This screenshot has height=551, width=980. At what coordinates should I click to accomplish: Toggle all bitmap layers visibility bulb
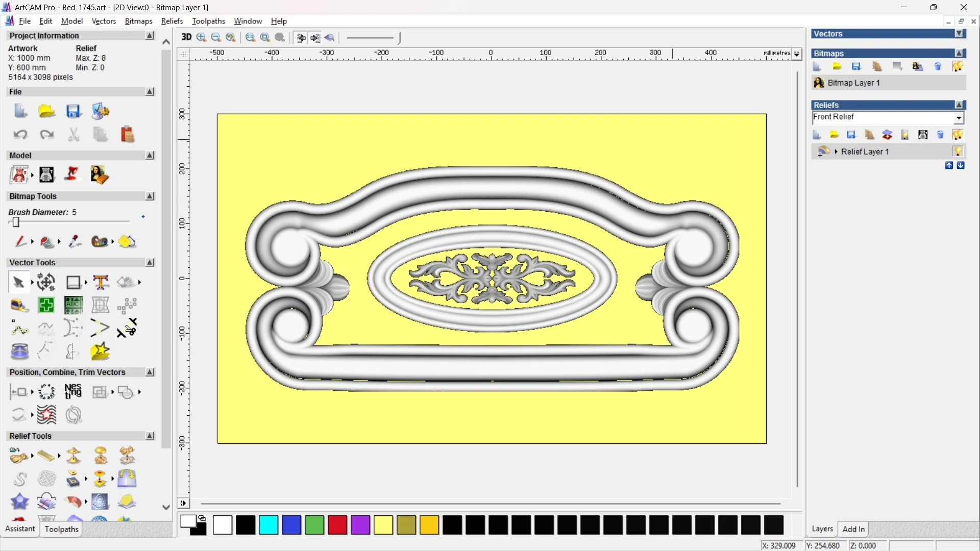pyautogui.click(x=958, y=66)
